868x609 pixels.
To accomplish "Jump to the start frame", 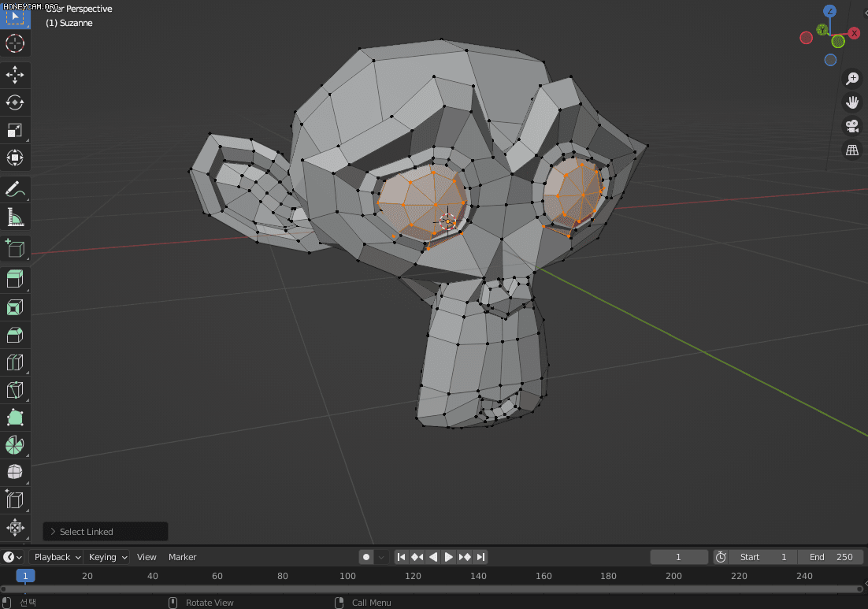I will pyautogui.click(x=402, y=557).
